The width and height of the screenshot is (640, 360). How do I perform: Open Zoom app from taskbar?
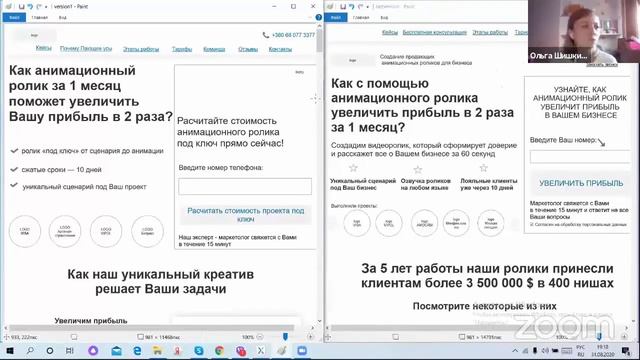(302, 351)
